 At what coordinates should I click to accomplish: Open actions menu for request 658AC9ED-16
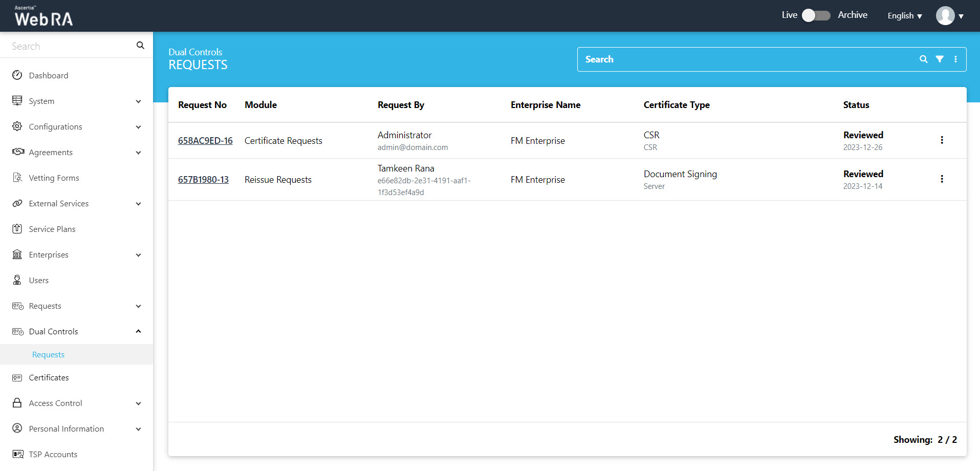point(942,140)
